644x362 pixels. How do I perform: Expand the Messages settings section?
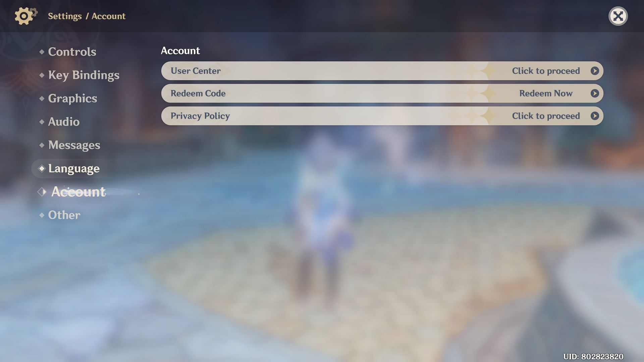click(74, 144)
